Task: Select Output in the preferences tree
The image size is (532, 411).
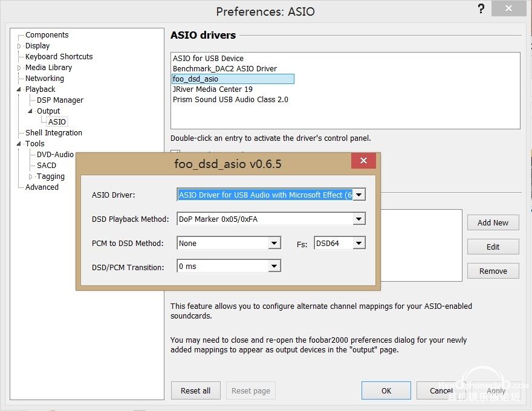Action: pyautogui.click(x=48, y=111)
